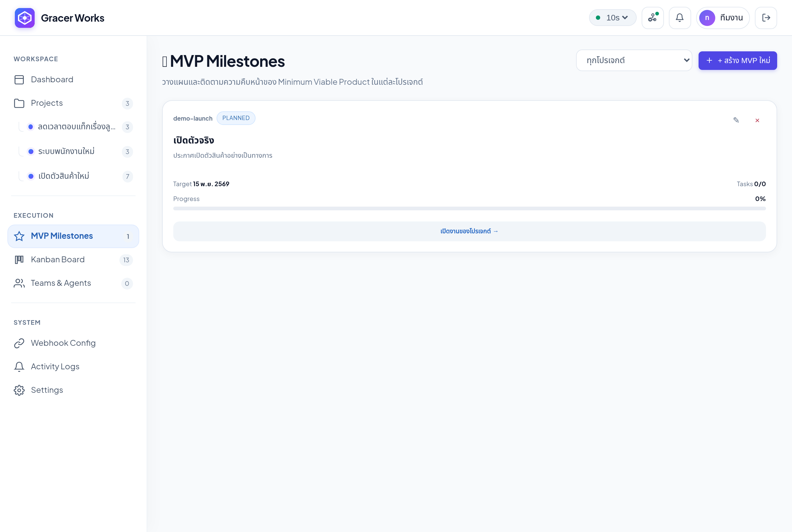Image resolution: width=792 pixels, height=532 pixels.
Task: Click the Kanban Board count badge 13
Action: [x=126, y=260]
